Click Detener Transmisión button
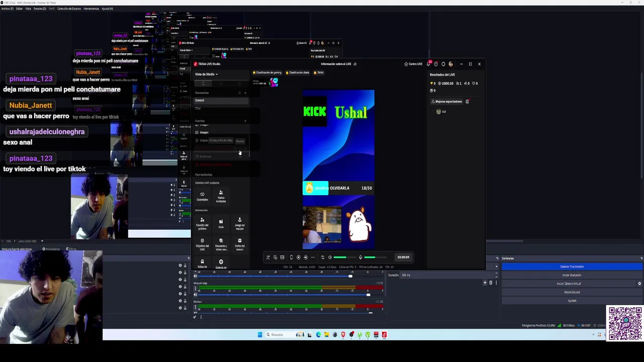Screen dimensions: 644x362 coord(572,266)
